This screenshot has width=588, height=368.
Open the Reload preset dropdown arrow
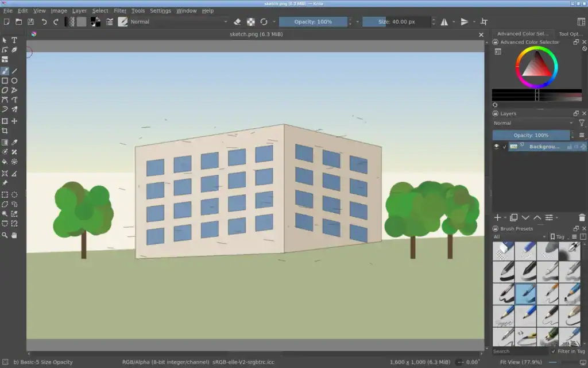(274, 22)
